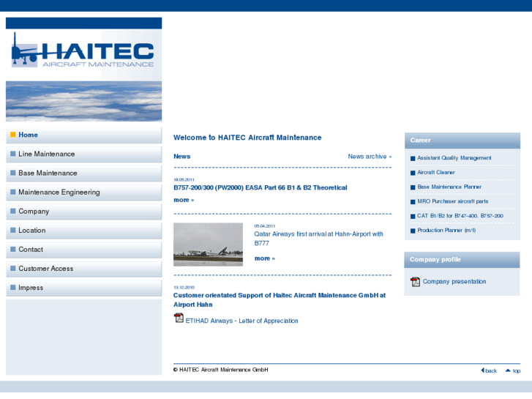Click the clouds banner image under the logo
This screenshot has height=399, width=532.
pos(84,101)
